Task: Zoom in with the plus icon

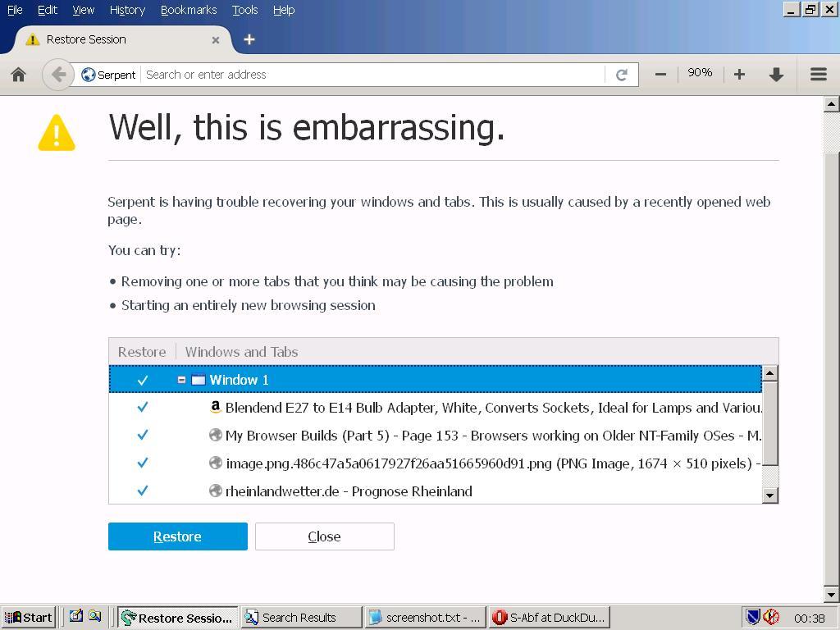Action: (x=739, y=75)
